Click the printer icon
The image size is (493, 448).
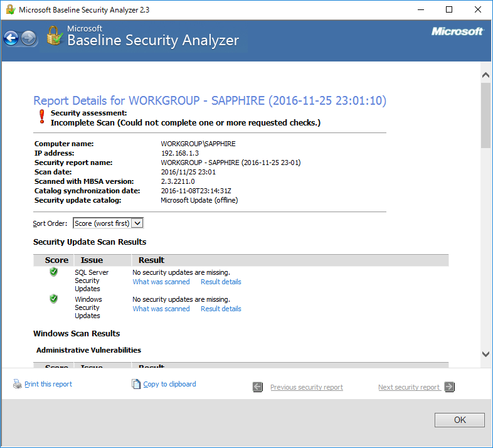(x=17, y=384)
